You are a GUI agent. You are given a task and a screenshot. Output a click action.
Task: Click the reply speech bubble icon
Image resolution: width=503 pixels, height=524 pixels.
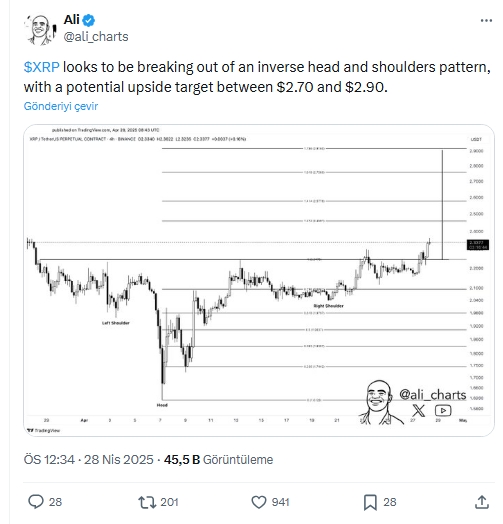click(36, 502)
